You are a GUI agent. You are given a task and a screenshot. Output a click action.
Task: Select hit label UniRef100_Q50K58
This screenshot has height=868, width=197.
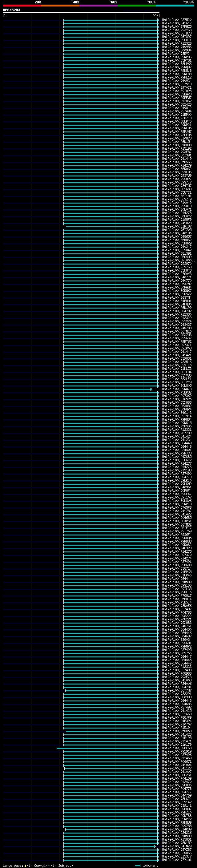coord(176,731)
